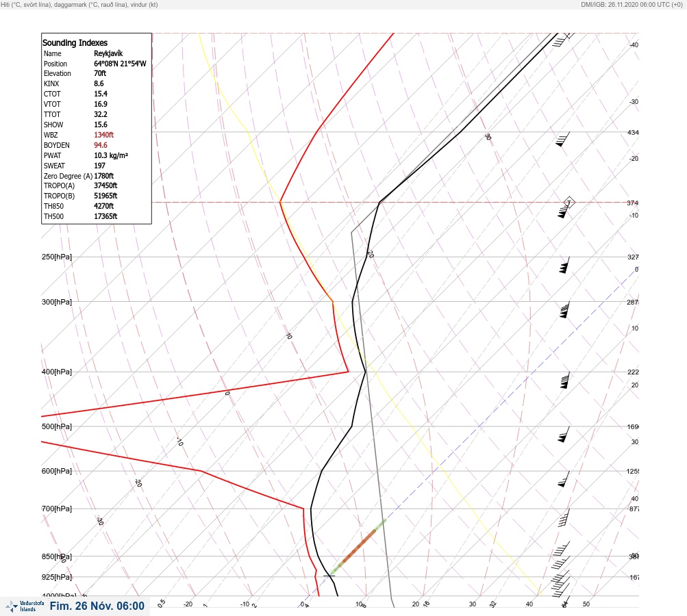Click the 700[hPa] pressure label

57,509
